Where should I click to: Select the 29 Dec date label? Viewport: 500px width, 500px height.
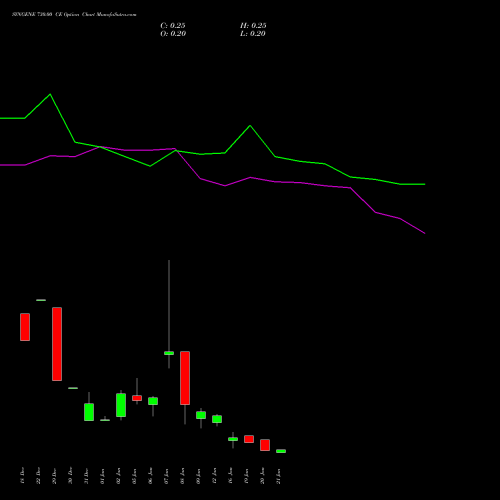[x=54, y=476]
